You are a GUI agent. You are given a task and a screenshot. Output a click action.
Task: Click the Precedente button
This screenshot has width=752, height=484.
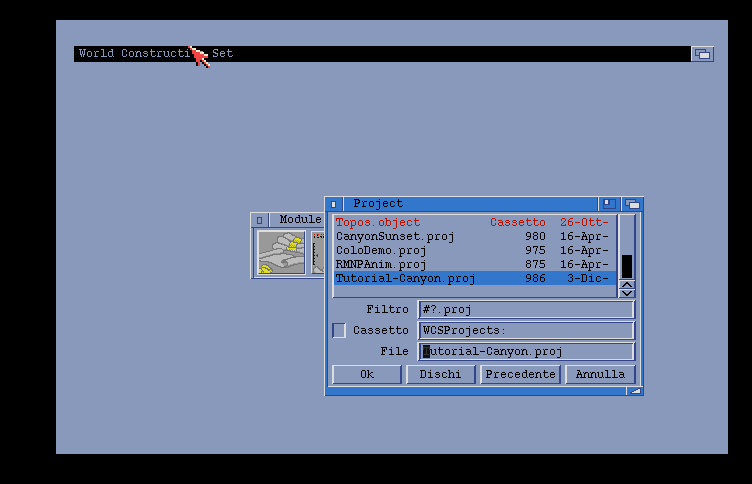pos(520,374)
